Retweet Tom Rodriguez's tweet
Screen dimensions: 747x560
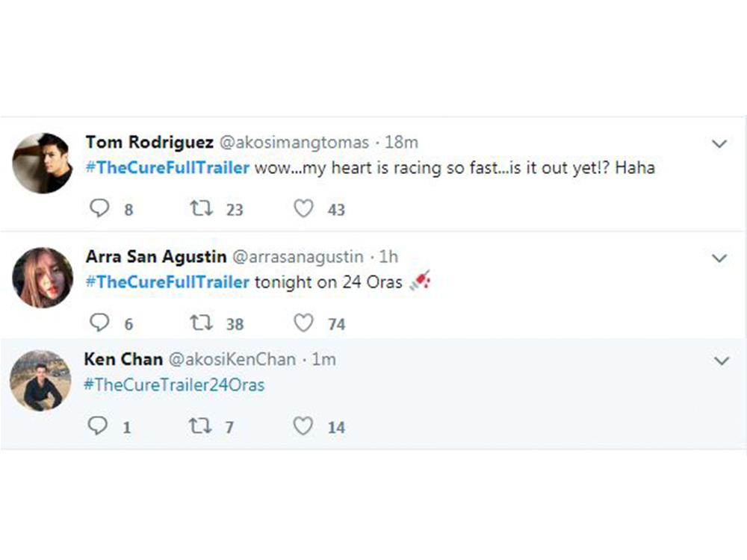[202, 208]
